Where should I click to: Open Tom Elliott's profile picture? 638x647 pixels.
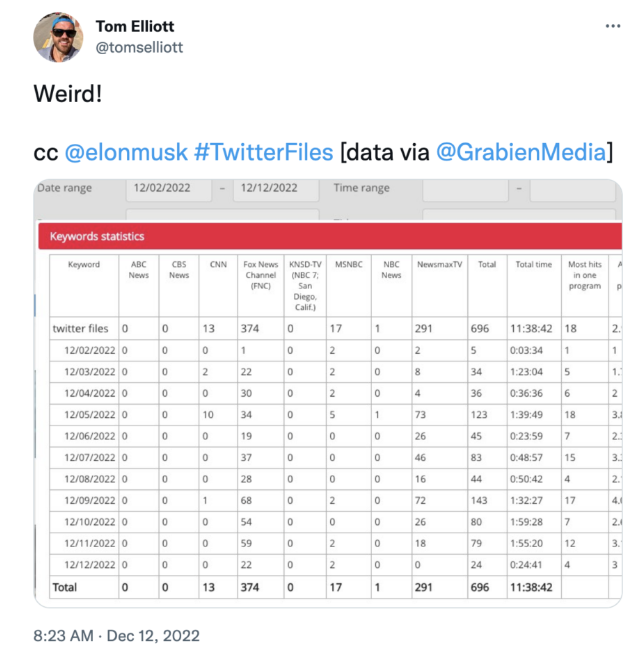click(x=58, y=37)
